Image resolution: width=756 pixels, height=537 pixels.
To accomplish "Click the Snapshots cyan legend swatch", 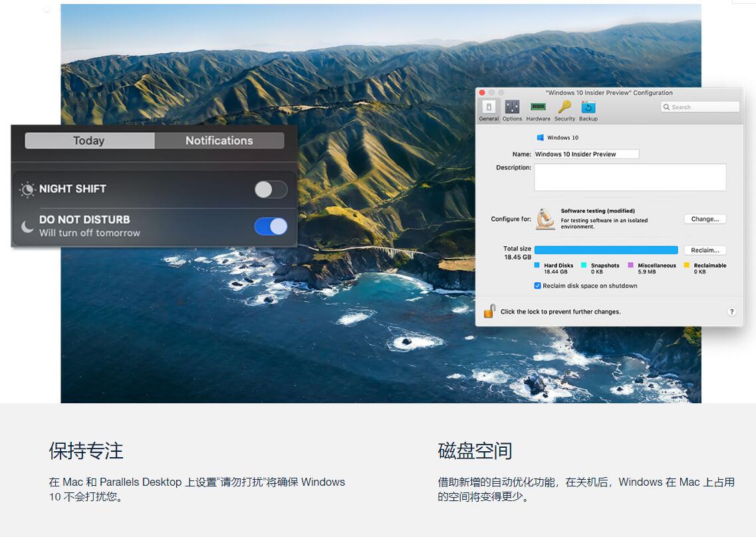I will (584, 265).
